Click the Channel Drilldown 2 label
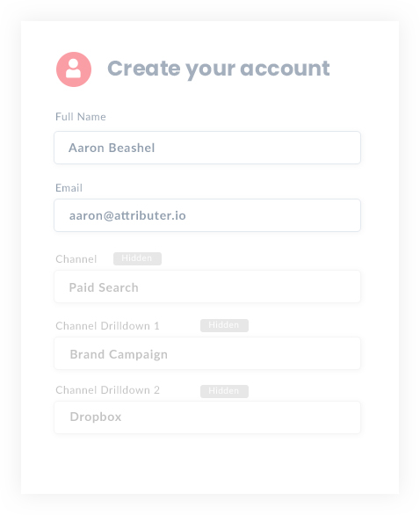The height and width of the screenshot is (515, 420). pyautogui.click(x=107, y=390)
